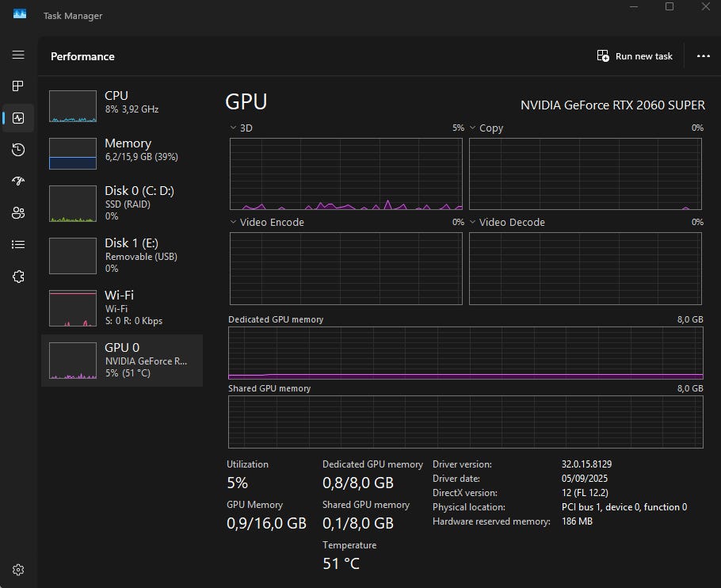Expand the Video Decode engine dropdown

473,223
